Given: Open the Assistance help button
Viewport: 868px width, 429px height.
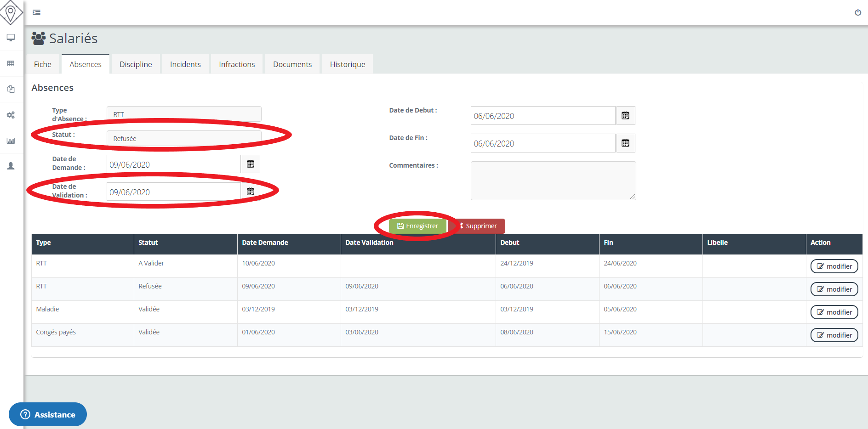Looking at the screenshot, I should tap(48, 414).
